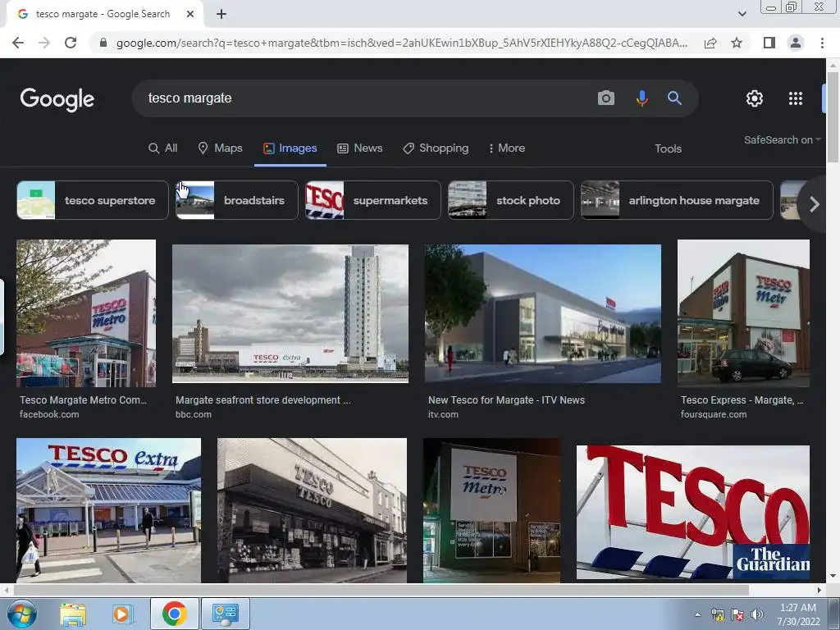Switch to the News tab
840x630 pixels.
pos(360,148)
